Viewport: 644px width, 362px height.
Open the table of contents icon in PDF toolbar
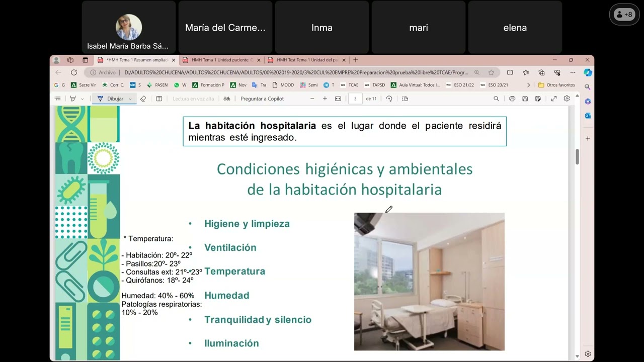tap(58, 99)
